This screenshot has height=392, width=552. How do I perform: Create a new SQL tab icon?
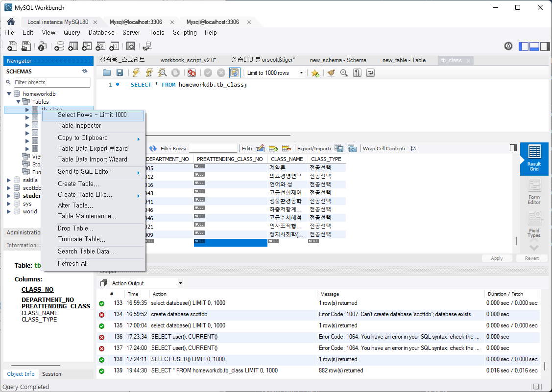pos(12,46)
